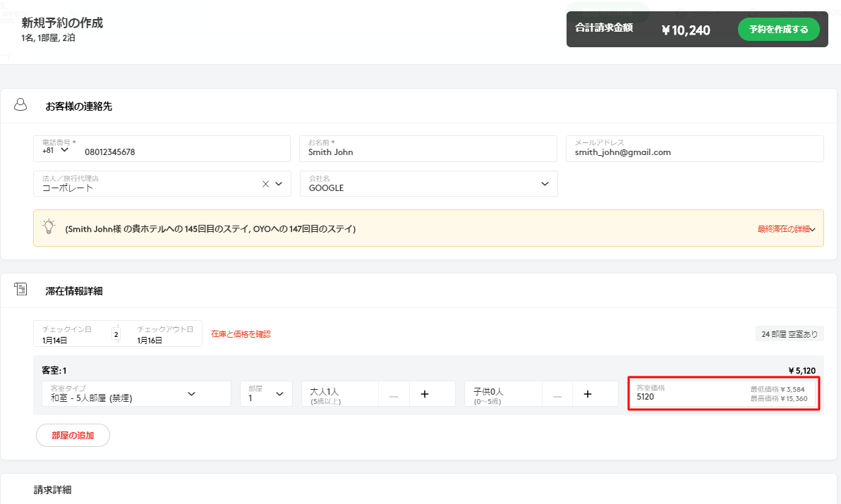Click the 在庫と価格を確認 link
This screenshot has width=841, height=504.
(x=241, y=333)
